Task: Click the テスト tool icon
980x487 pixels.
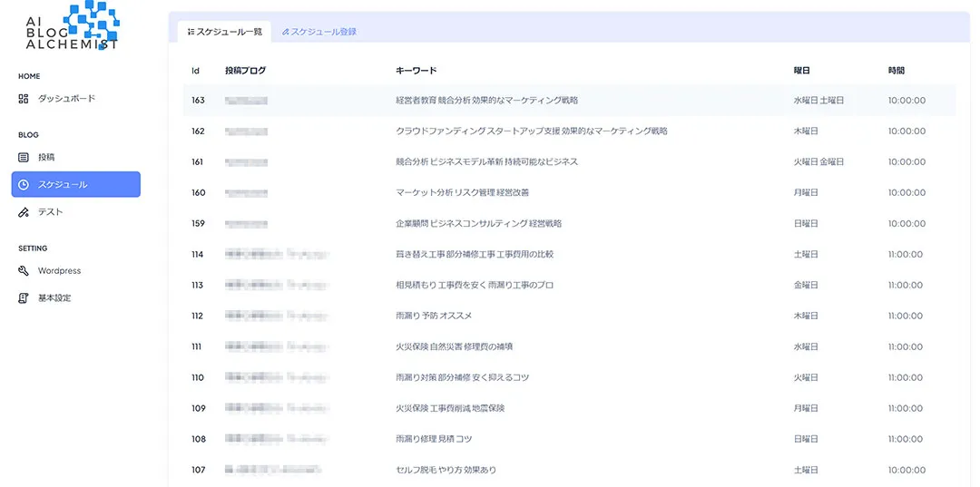Action: coord(24,212)
